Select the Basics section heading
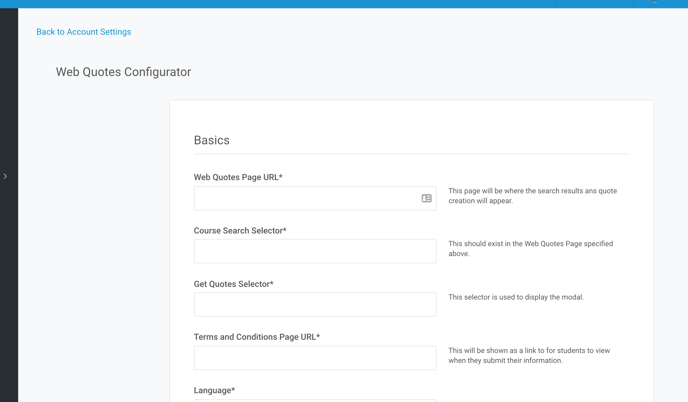Viewport: 688px width, 402px height. pos(211,140)
